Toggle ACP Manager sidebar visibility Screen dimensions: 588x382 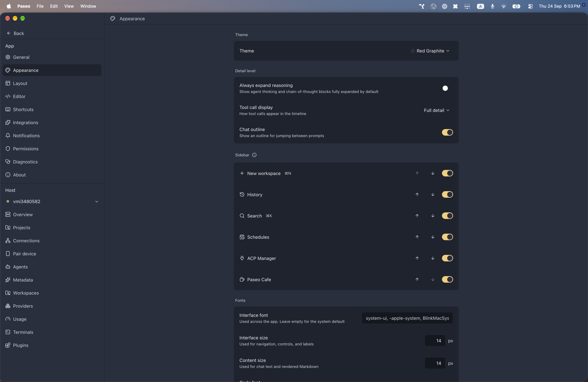(447, 258)
